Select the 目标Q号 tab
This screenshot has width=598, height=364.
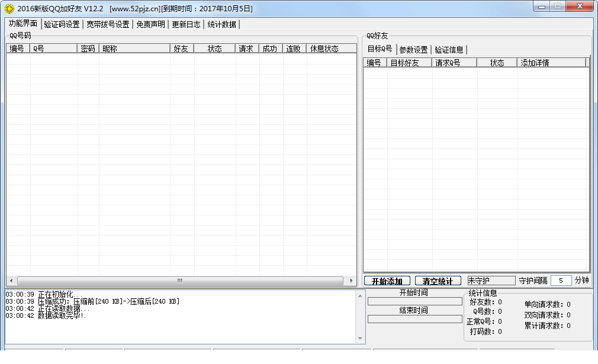coord(380,49)
